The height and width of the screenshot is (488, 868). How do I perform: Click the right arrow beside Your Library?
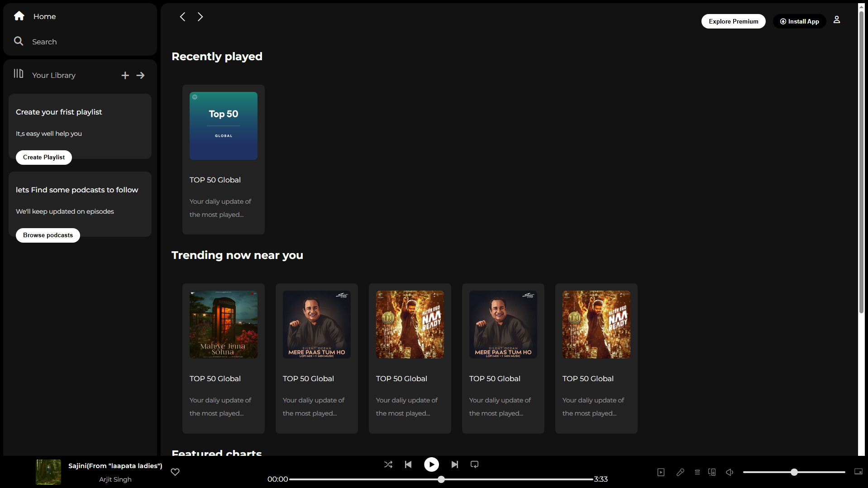pos(141,76)
